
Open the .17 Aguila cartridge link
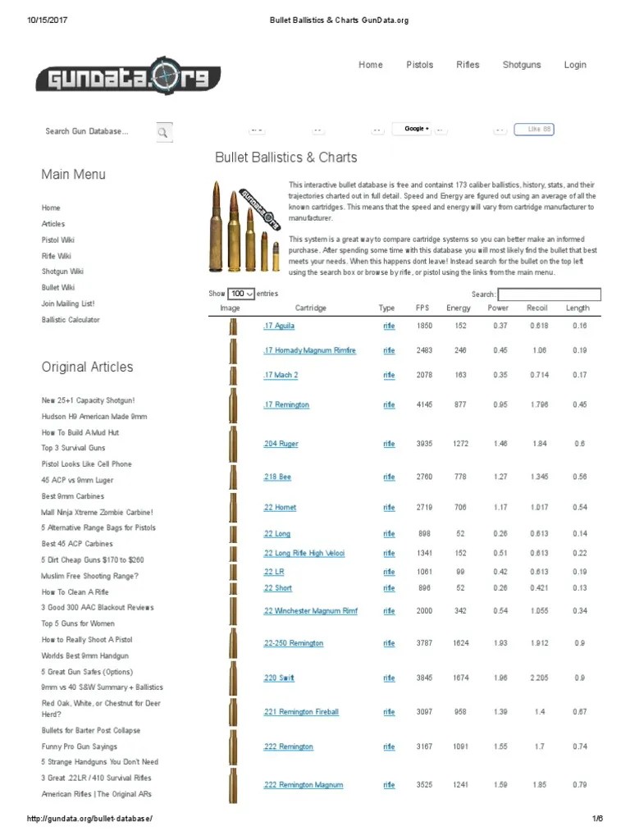click(x=279, y=326)
